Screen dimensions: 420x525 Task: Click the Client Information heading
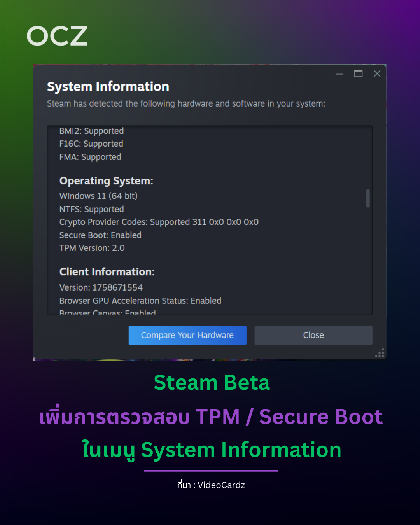click(x=107, y=272)
